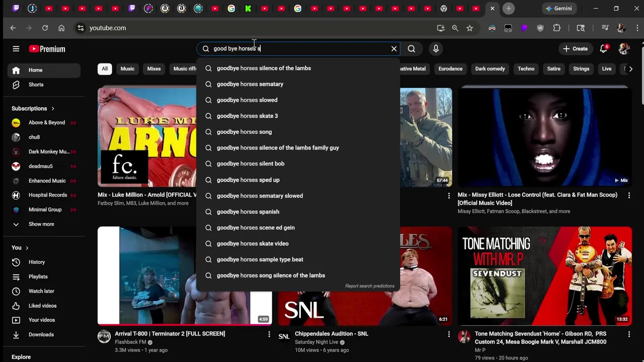This screenshot has width=644, height=362.
Task: Choose suggestion 'goodbye horses sematary'
Action: click(x=298, y=84)
